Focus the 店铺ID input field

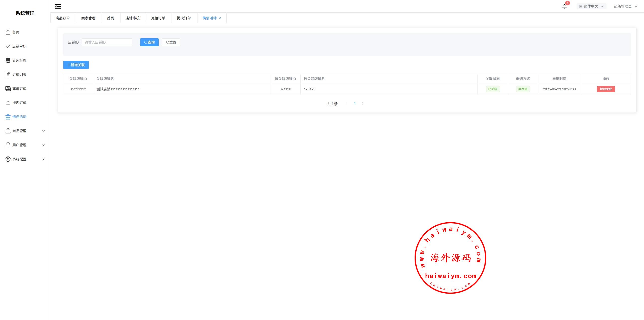(107, 42)
